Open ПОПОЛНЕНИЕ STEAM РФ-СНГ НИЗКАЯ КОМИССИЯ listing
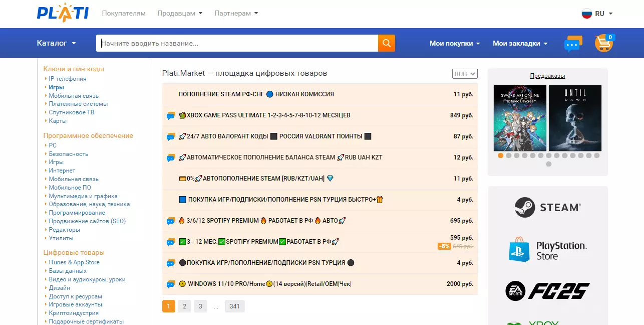 point(256,94)
